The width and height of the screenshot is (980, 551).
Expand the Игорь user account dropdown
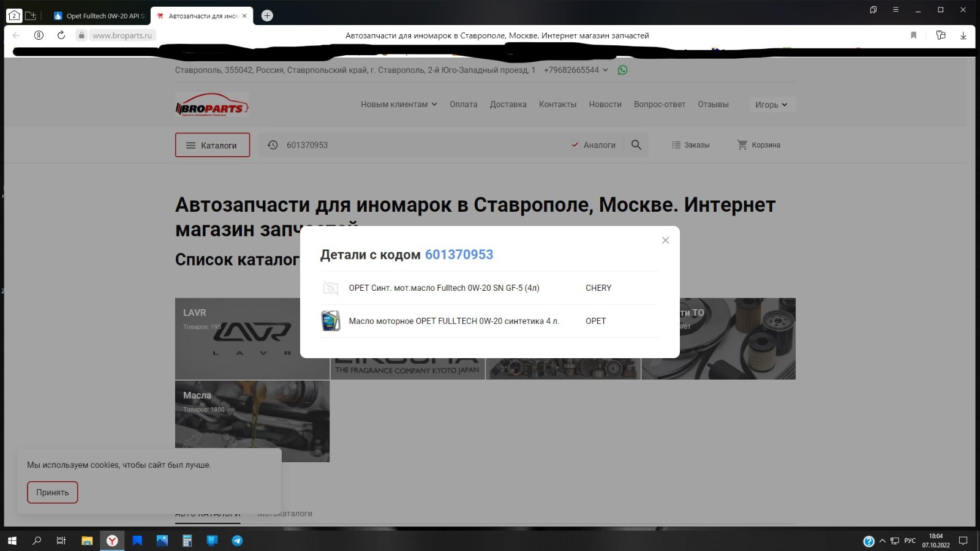pyautogui.click(x=771, y=105)
